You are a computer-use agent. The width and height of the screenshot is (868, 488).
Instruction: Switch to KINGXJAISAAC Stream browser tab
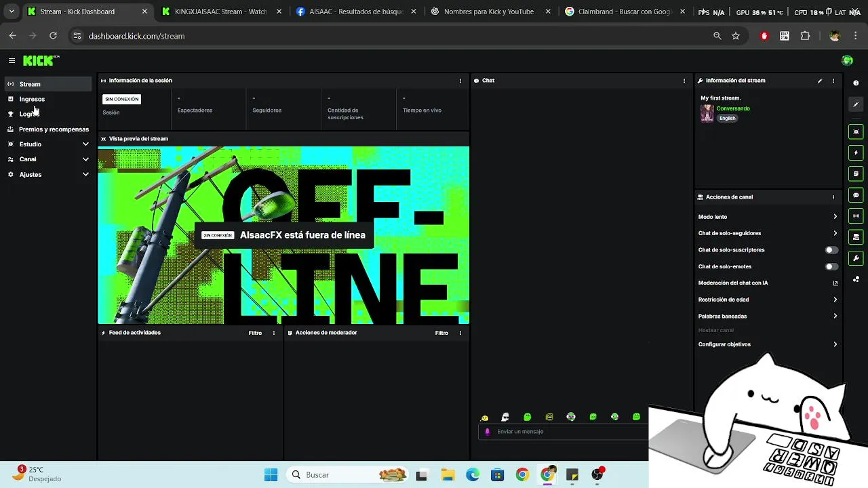pos(221,12)
